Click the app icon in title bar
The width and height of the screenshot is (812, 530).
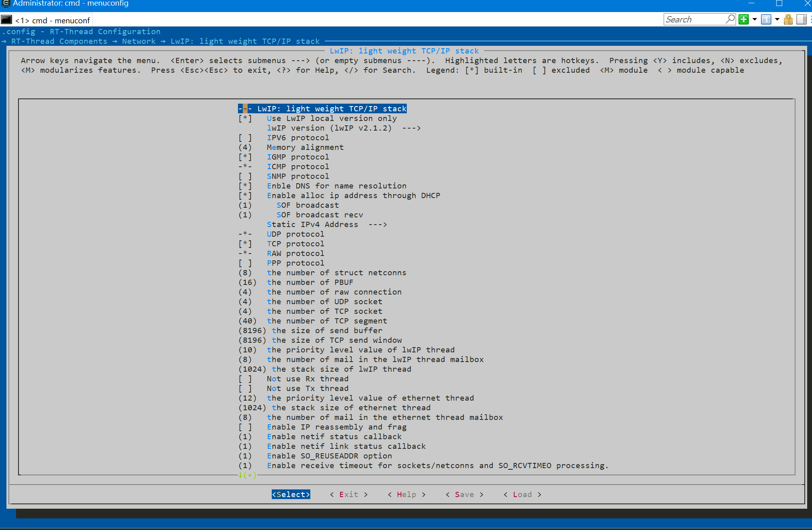pyautogui.click(x=6, y=3)
